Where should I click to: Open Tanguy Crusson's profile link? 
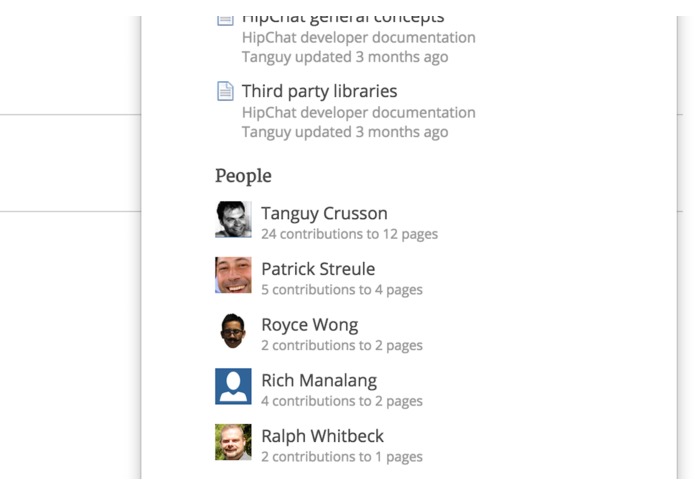324,214
